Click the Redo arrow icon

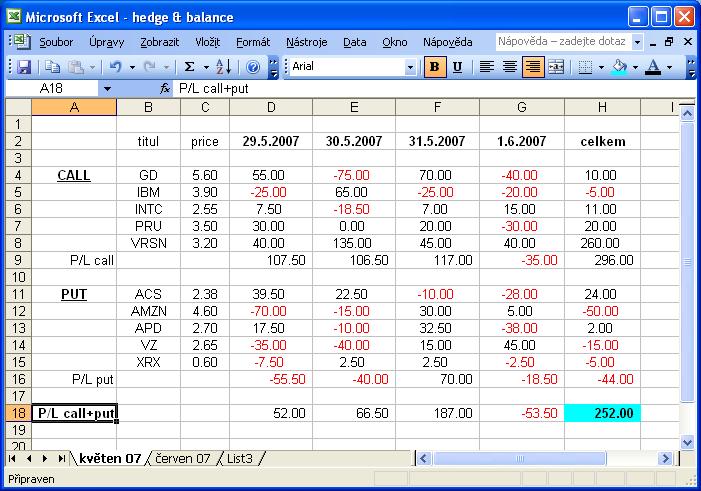[x=150, y=67]
